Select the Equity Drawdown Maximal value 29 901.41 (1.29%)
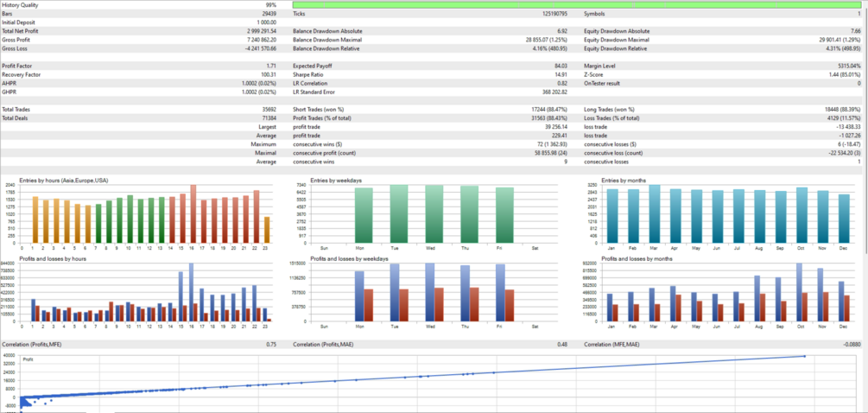Screen dimensions: 868x413 point(839,40)
